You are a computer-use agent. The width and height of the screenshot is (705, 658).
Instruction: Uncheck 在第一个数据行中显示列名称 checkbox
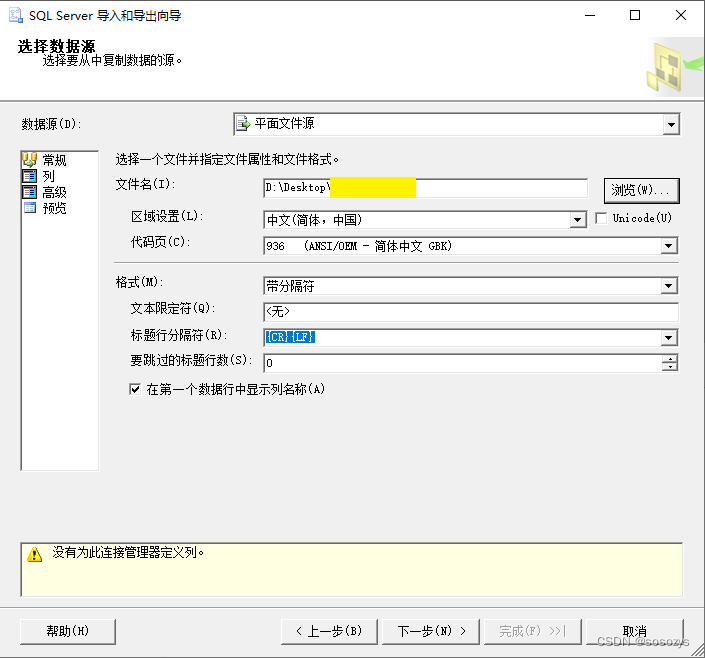click(135, 389)
